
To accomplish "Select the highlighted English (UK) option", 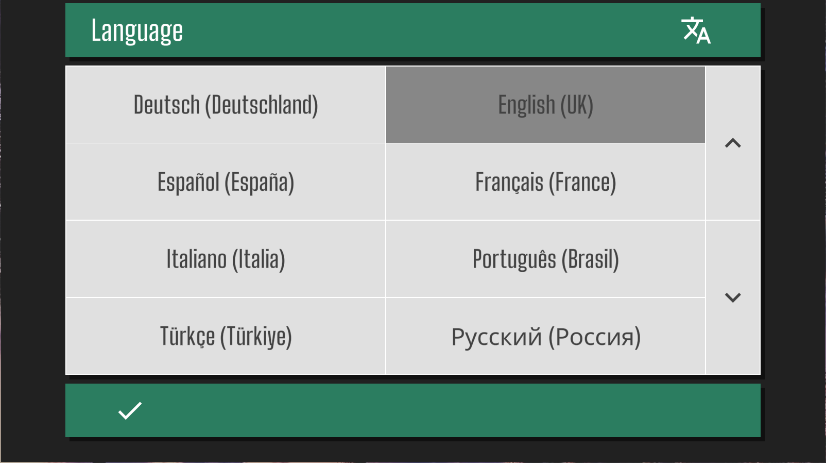I will [545, 105].
